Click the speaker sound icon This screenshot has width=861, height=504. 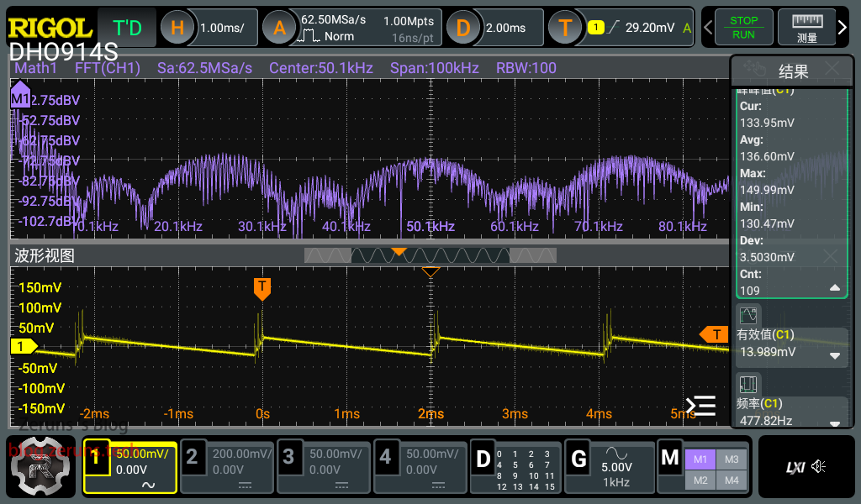point(820,467)
